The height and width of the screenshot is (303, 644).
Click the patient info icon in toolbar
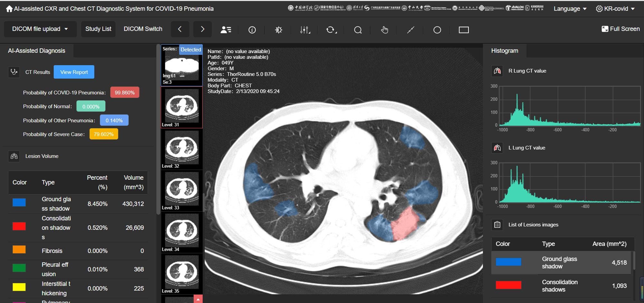(x=226, y=30)
